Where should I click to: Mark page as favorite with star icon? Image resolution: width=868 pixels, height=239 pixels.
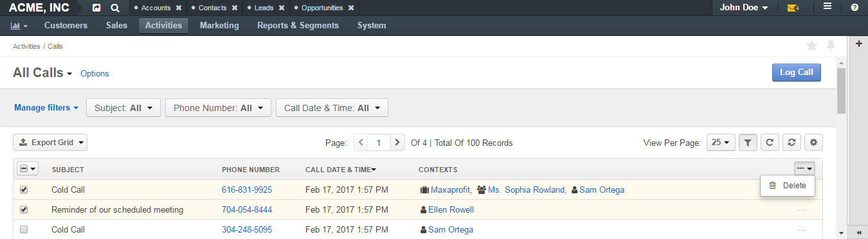click(811, 46)
